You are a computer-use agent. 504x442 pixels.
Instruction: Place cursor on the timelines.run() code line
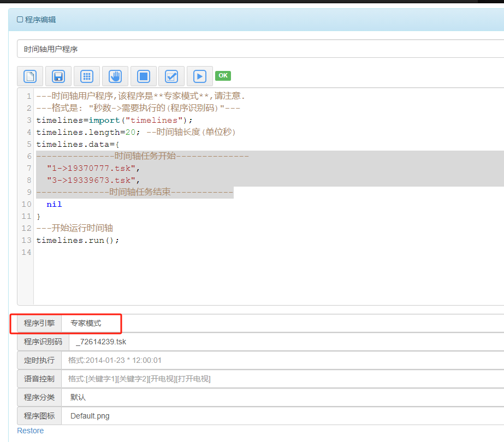78,240
